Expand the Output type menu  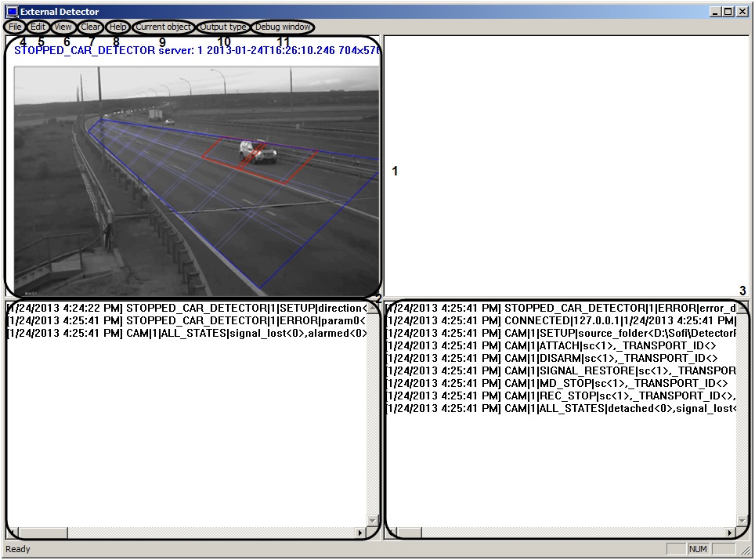click(x=223, y=27)
